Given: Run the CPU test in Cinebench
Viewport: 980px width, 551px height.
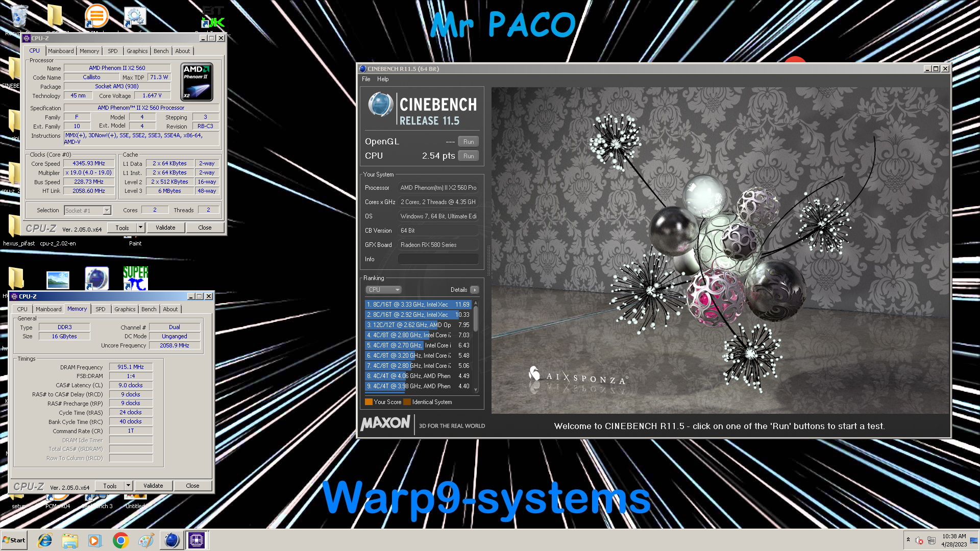Looking at the screenshot, I should click(469, 156).
